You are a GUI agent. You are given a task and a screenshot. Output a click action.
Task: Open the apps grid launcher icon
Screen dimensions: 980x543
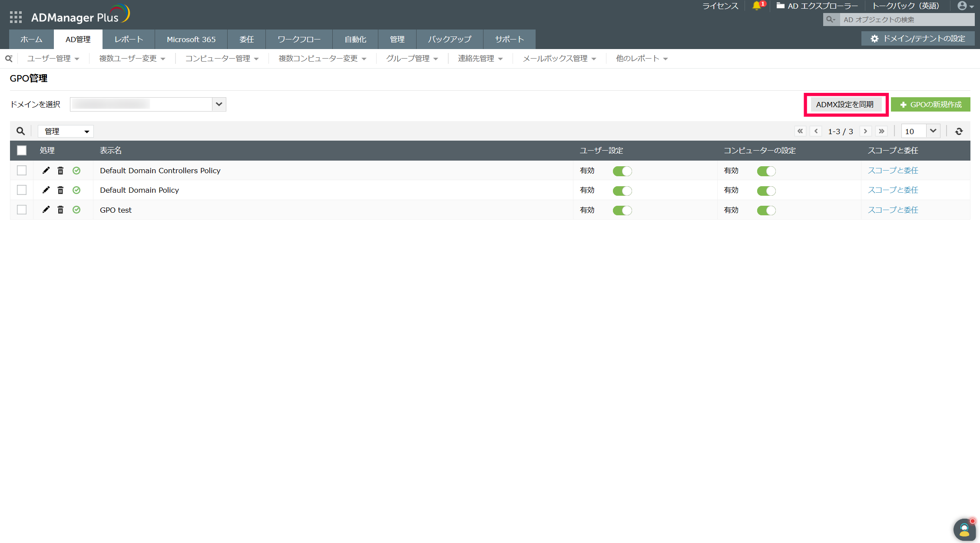[x=16, y=17]
